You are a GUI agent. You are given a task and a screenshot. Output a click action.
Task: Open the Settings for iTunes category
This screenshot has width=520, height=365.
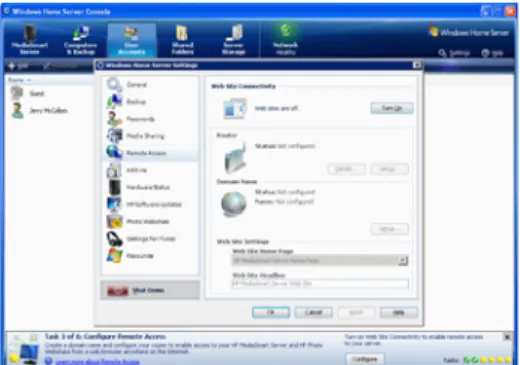(x=150, y=239)
